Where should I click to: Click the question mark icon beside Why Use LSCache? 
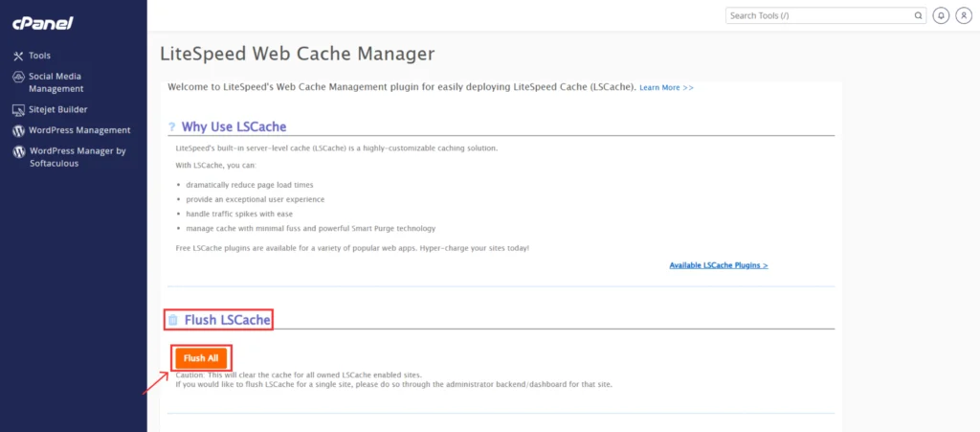click(x=172, y=126)
